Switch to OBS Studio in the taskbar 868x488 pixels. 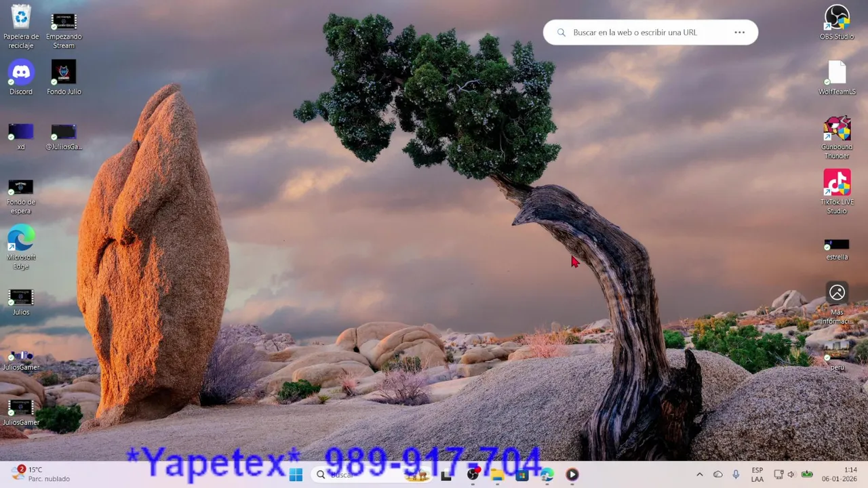click(473, 475)
